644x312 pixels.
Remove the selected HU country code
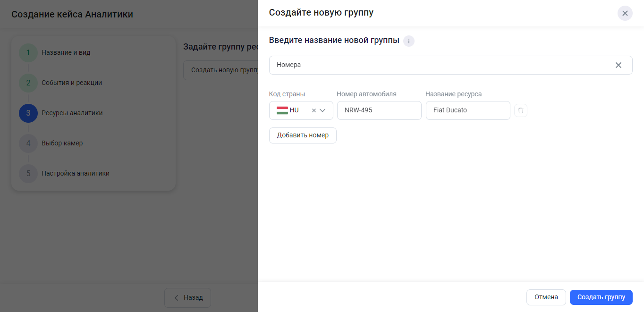[314, 110]
